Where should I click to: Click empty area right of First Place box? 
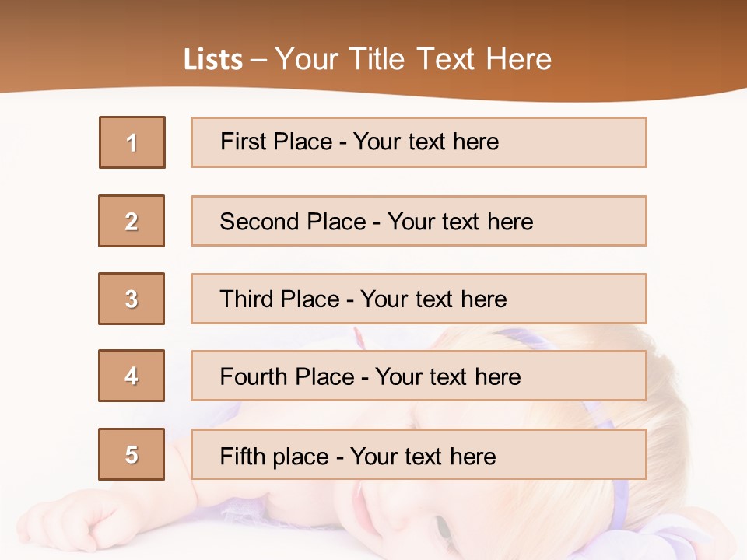point(696,142)
